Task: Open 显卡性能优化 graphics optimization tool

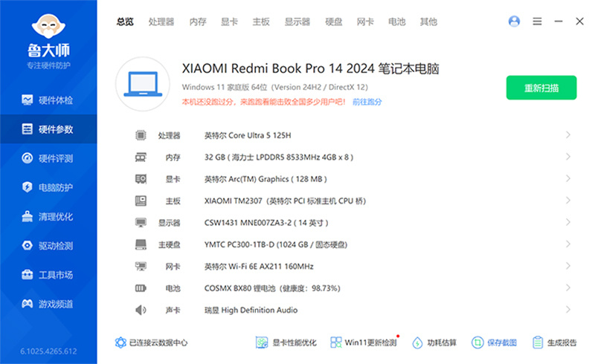Action: tap(286, 342)
